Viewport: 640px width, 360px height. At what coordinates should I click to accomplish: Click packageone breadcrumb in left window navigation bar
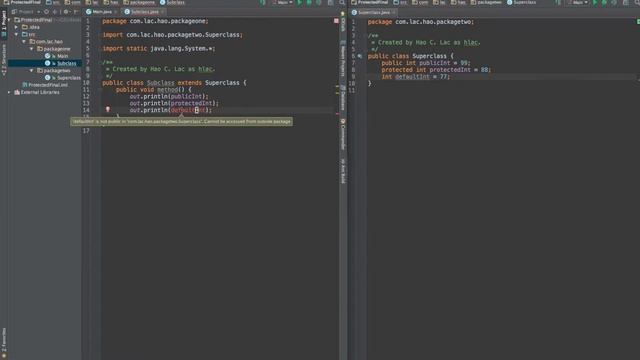click(x=139, y=3)
